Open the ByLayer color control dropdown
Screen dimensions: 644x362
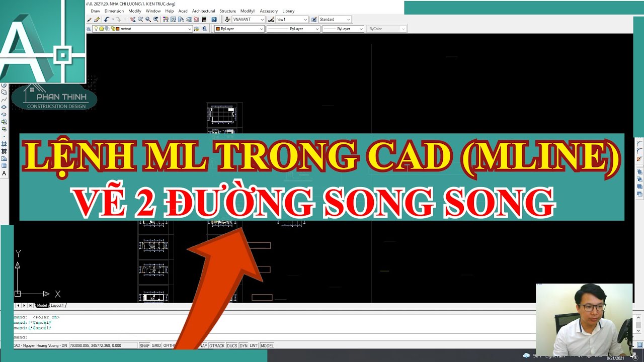(239, 29)
